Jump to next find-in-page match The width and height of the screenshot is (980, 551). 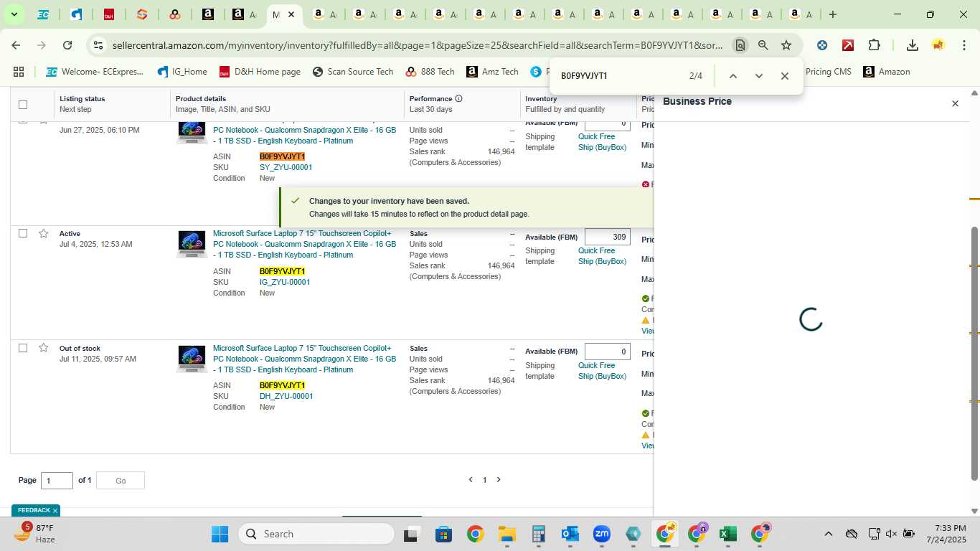point(758,76)
